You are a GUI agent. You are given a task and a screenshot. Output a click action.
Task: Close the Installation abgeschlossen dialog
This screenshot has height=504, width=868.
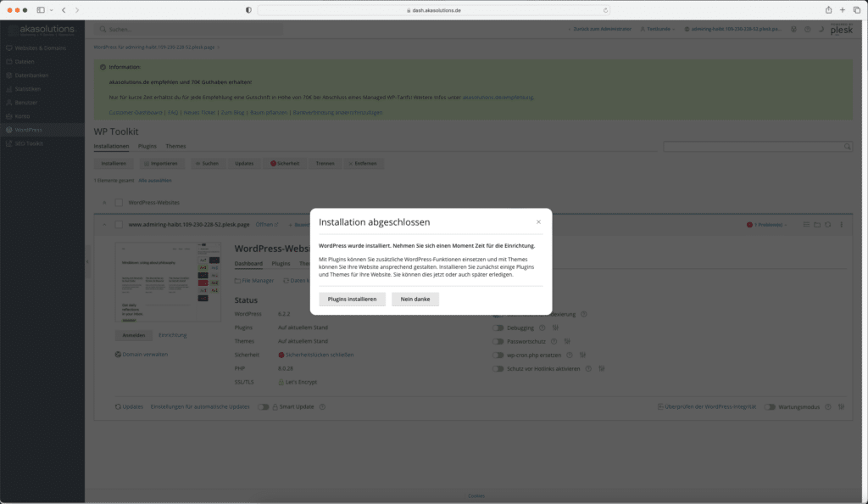538,222
